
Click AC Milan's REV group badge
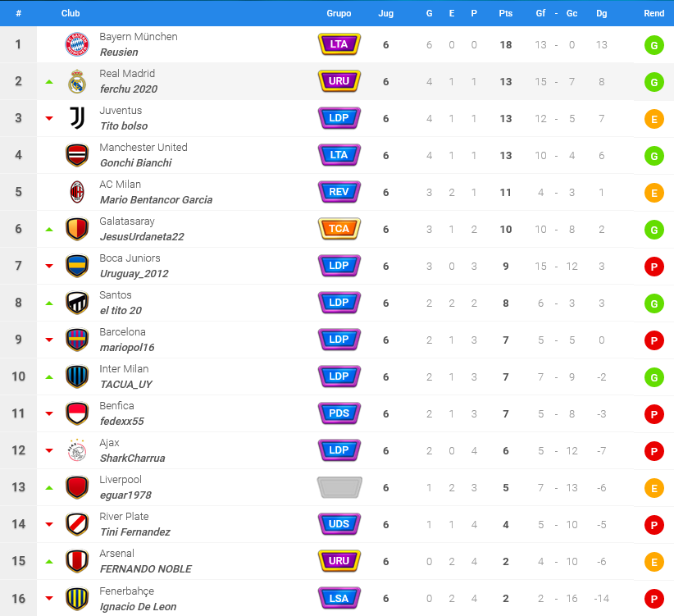[x=339, y=192]
